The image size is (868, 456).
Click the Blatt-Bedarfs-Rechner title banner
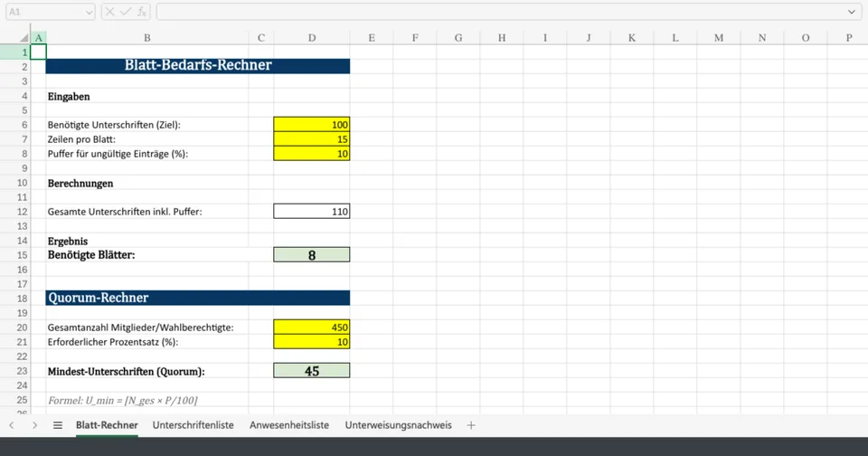[198, 66]
